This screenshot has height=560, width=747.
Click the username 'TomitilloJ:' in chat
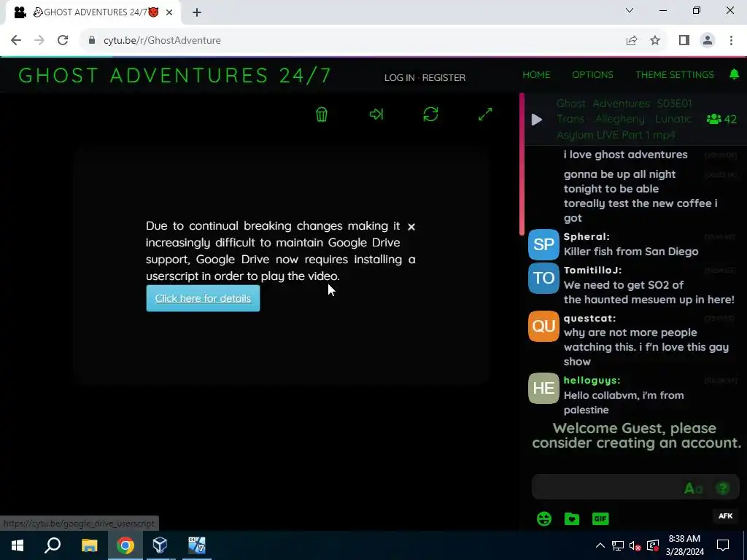592,270
